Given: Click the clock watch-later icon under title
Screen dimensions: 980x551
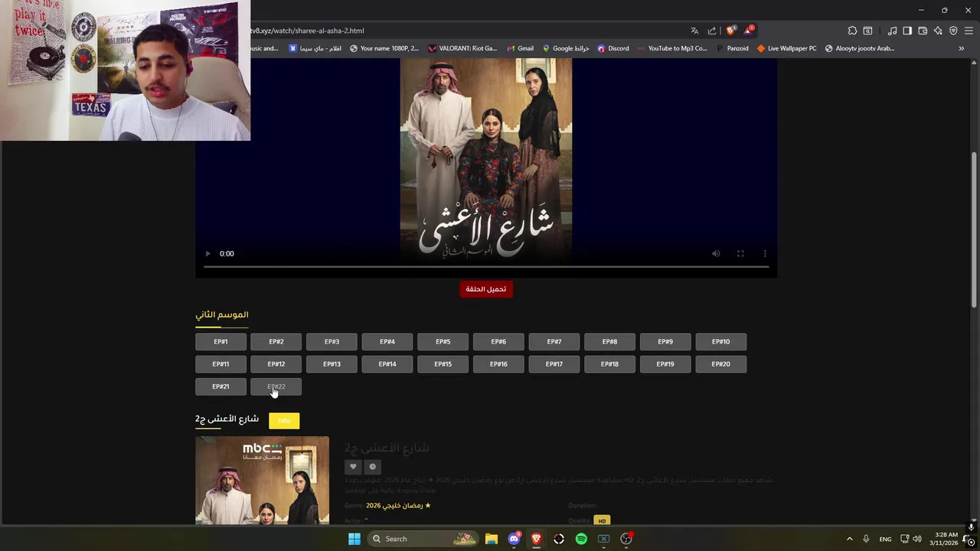Looking at the screenshot, I should [373, 467].
